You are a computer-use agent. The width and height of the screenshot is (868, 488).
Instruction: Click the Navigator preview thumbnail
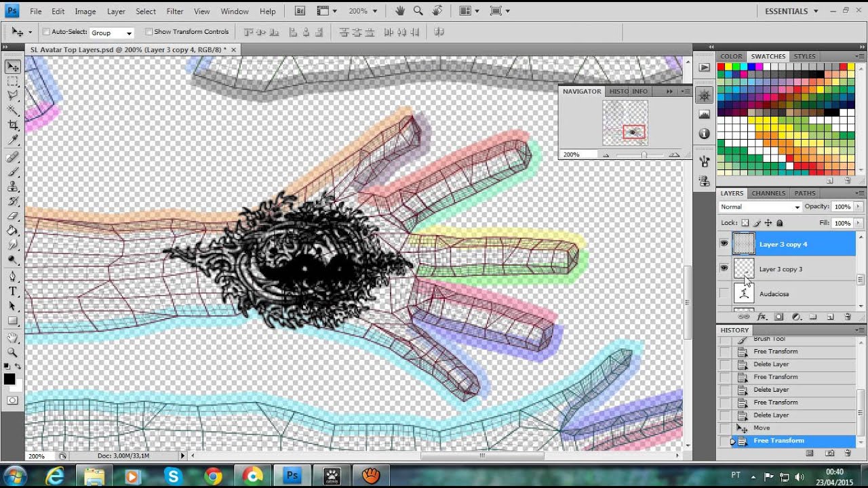pyautogui.click(x=625, y=123)
